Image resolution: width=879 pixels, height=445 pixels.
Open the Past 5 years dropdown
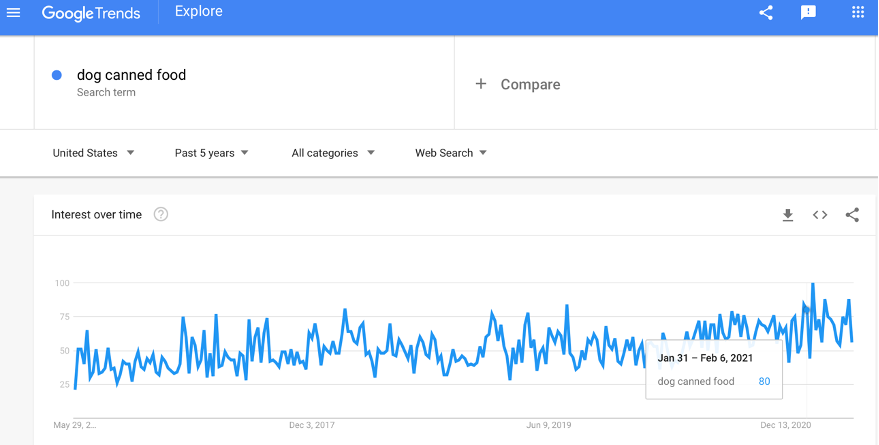pos(211,153)
